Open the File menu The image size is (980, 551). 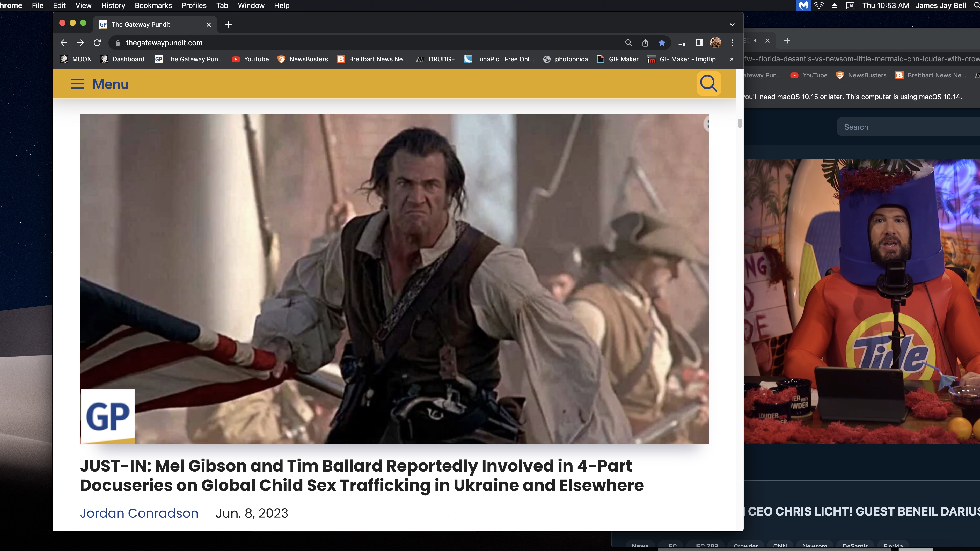tap(38, 5)
